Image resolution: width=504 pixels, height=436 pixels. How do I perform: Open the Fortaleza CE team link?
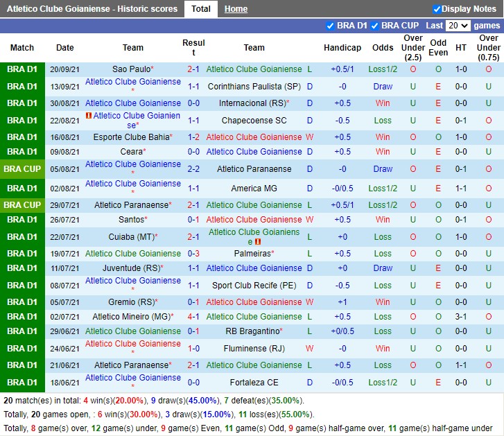coord(254,382)
